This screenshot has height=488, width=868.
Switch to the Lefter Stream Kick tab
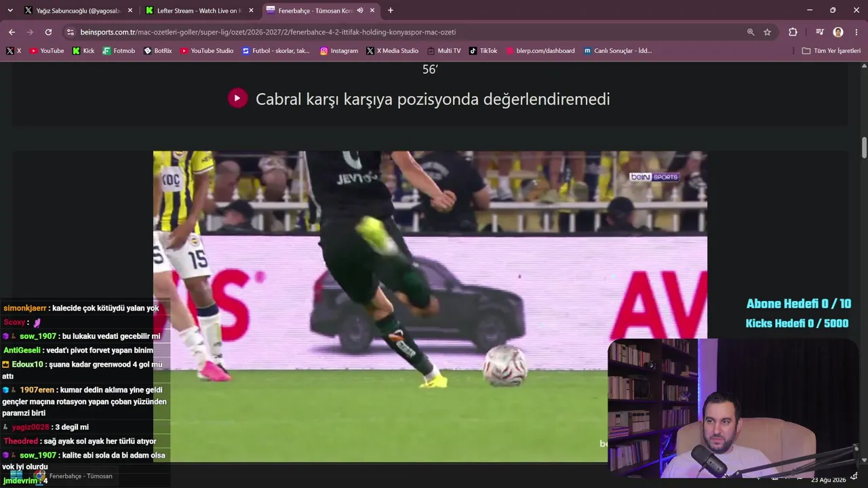199,10
